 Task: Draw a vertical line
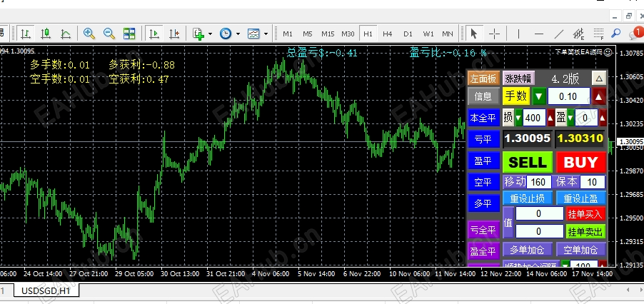(519, 34)
